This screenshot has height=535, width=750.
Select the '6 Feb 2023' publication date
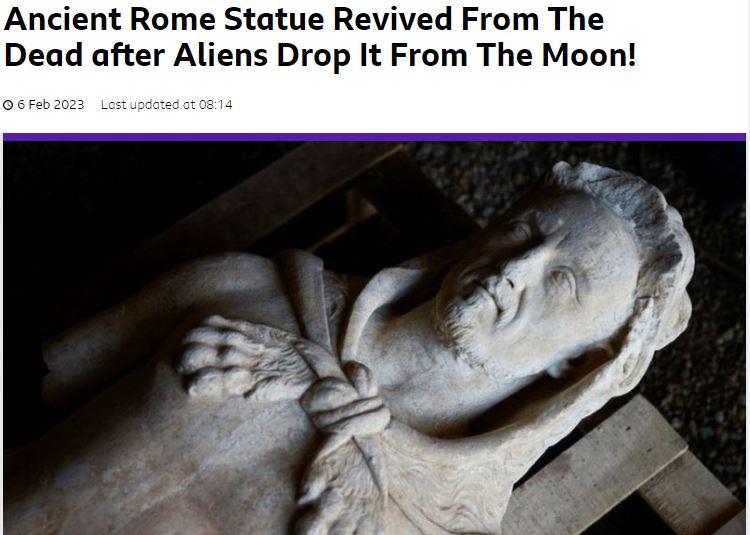coord(51,104)
